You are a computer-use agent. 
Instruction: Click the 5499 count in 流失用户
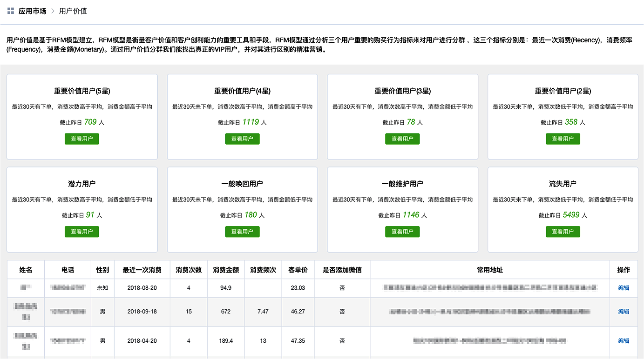pos(571,215)
